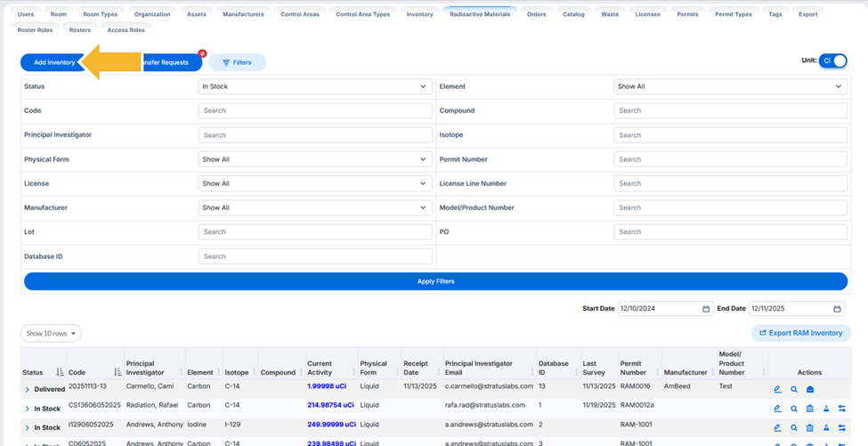Image resolution: width=868 pixels, height=446 pixels.
Task: Open the Show 10 rows dropdown
Action: coord(51,334)
